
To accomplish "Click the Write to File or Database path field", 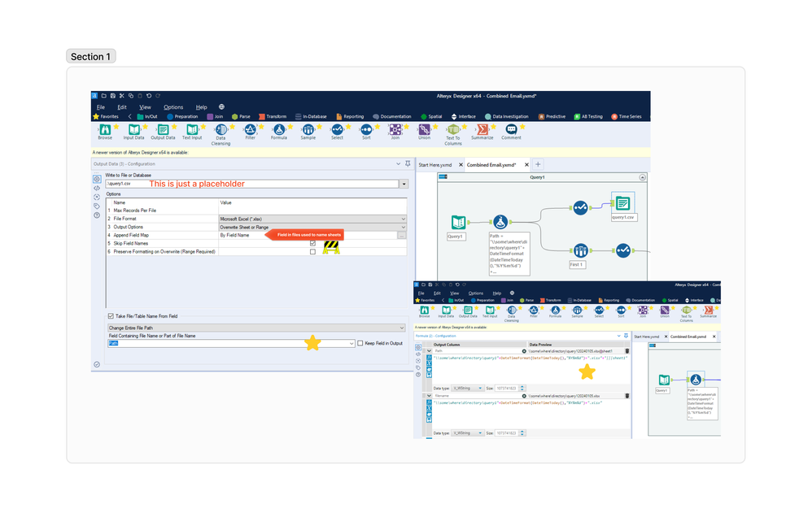I will [252, 184].
